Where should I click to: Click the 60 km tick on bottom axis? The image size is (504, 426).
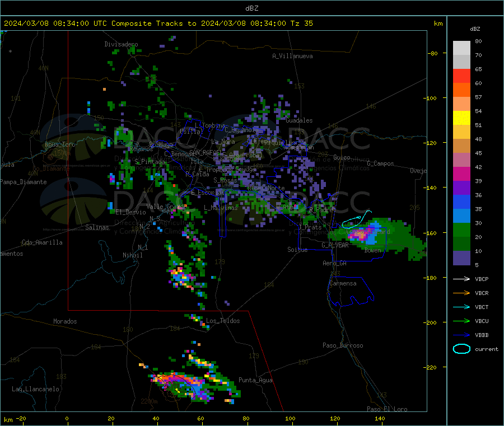tap(200, 418)
